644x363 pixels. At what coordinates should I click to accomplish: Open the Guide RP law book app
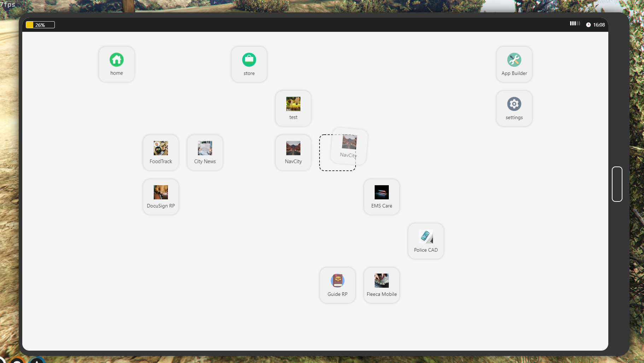(338, 285)
